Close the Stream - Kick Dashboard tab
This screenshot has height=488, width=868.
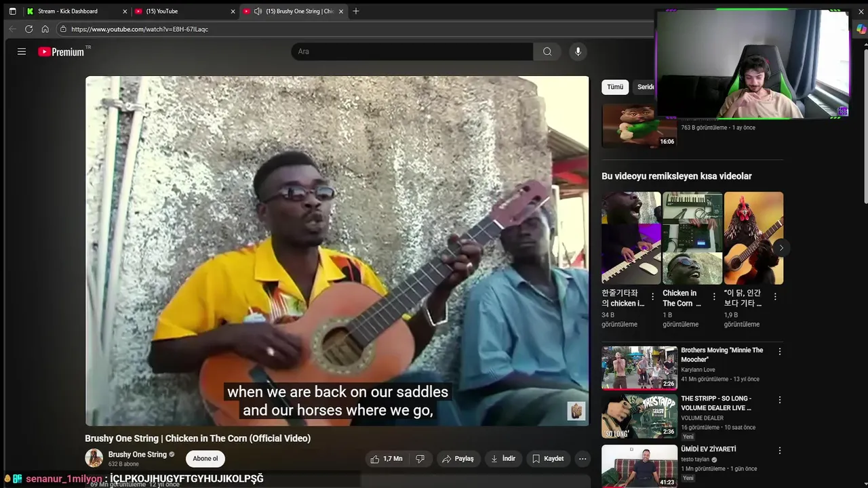pyautogui.click(x=125, y=11)
